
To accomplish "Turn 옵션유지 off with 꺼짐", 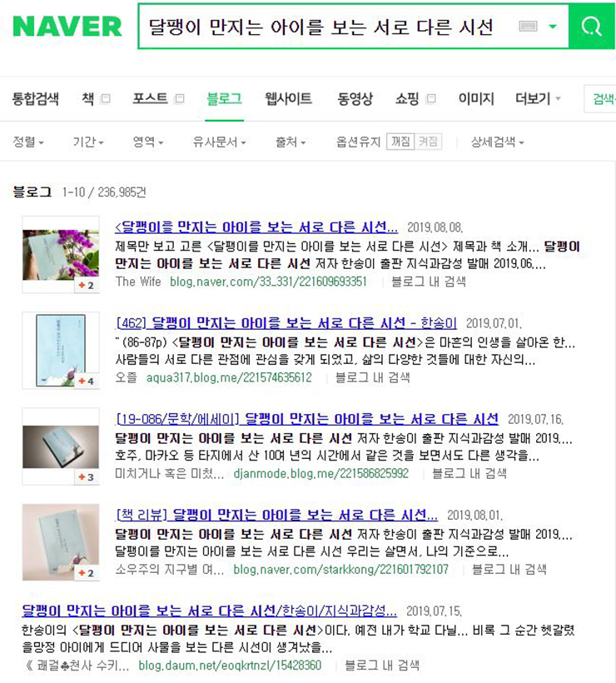I will click(400, 142).
